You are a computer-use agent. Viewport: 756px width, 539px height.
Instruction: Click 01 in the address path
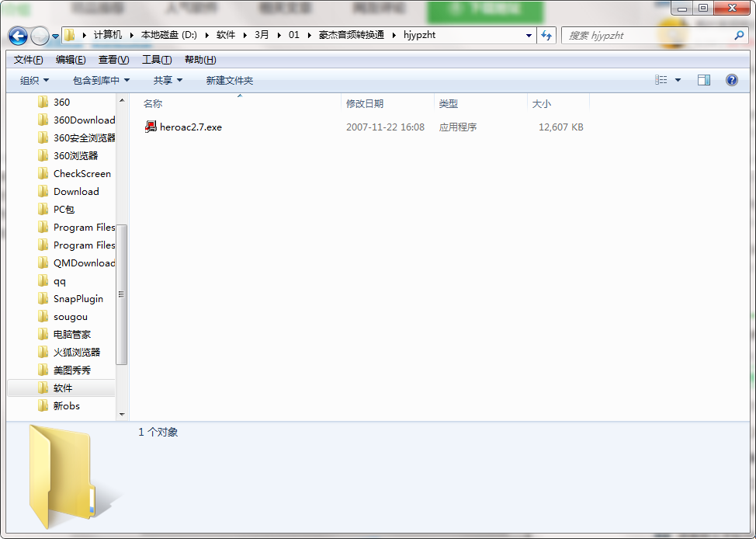294,35
